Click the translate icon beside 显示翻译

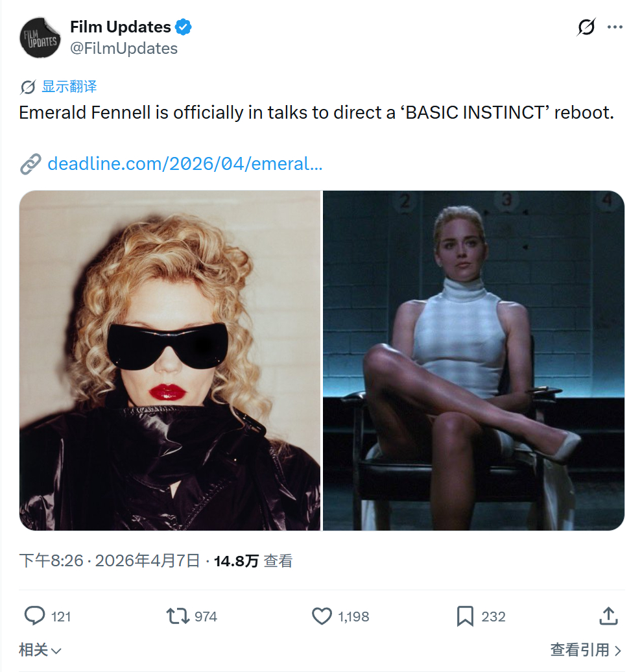tap(28, 87)
